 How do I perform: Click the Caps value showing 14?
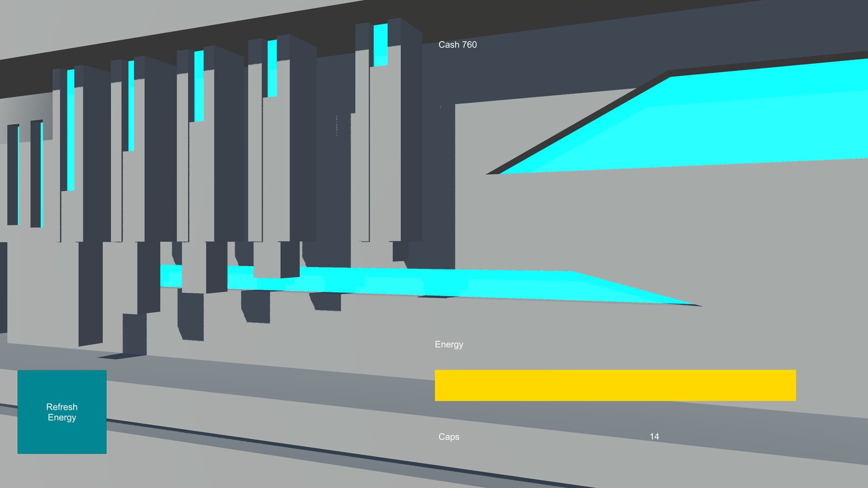(654, 436)
